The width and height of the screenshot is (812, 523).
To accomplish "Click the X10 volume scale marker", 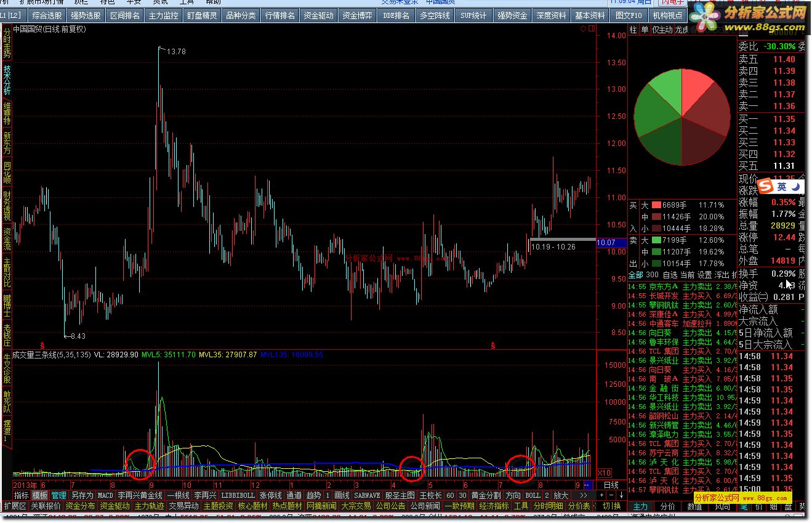I will click(x=604, y=473).
